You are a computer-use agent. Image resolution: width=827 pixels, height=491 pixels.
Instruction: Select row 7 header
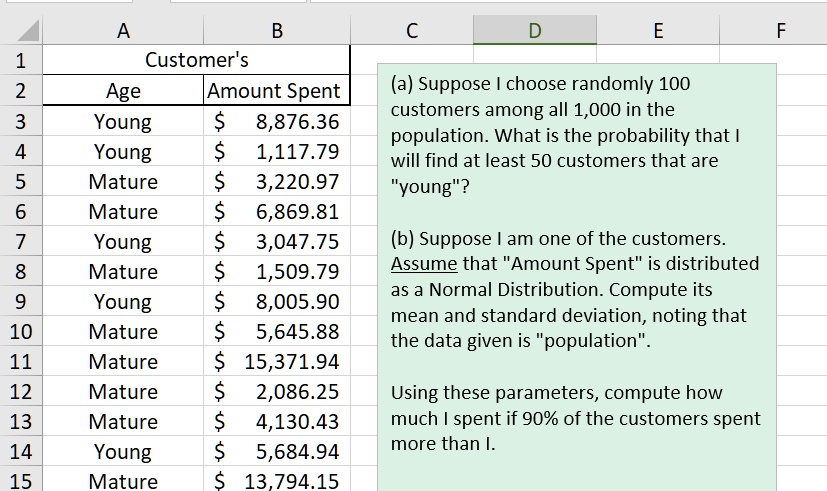pyautogui.click(x=22, y=242)
